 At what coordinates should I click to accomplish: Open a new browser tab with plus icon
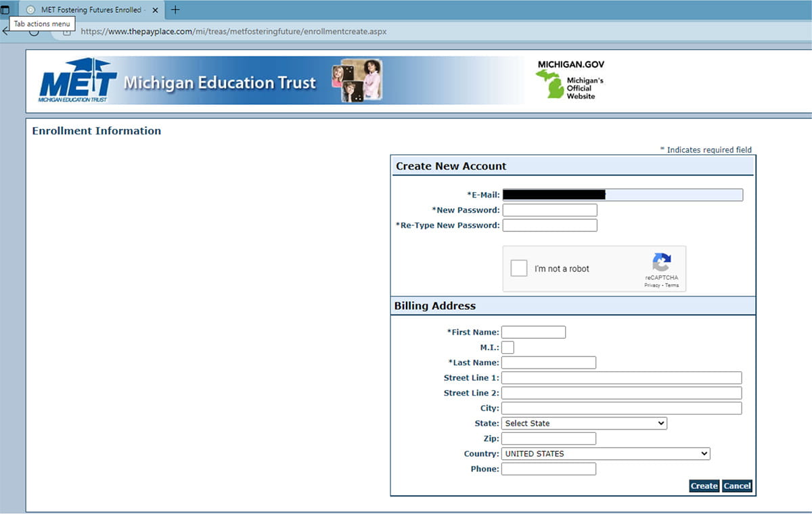point(174,9)
